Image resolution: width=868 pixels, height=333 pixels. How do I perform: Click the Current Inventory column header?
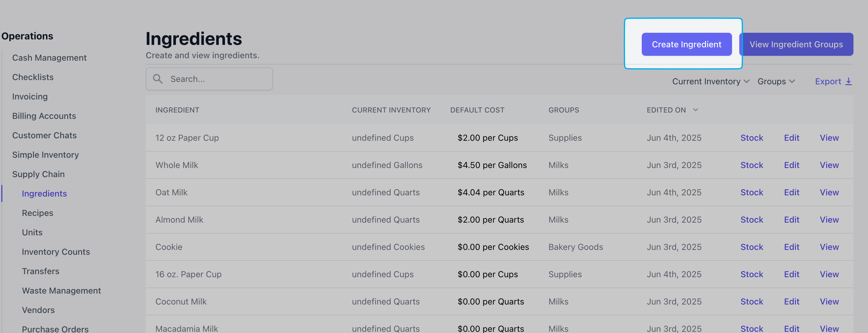[391, 110]
